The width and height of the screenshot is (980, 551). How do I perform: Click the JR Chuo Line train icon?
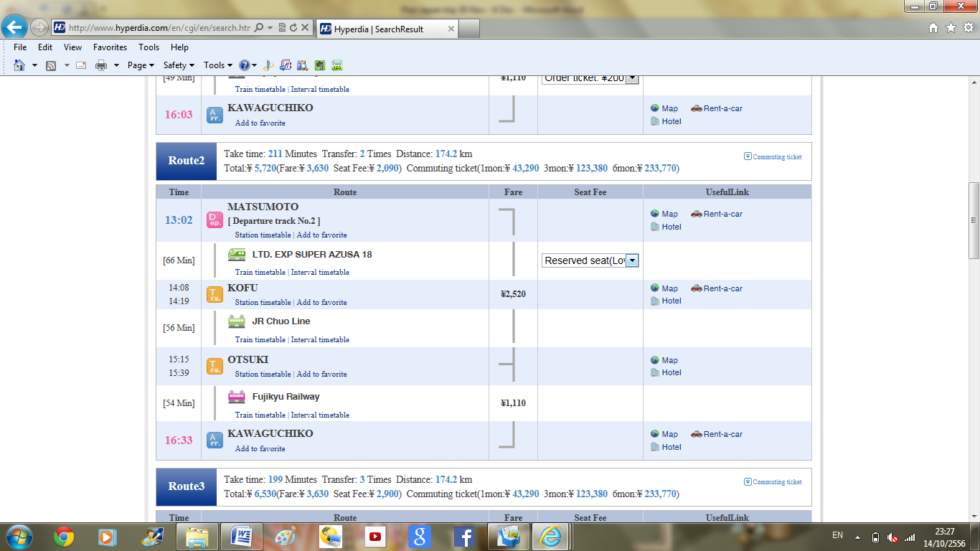coord(237,321)
